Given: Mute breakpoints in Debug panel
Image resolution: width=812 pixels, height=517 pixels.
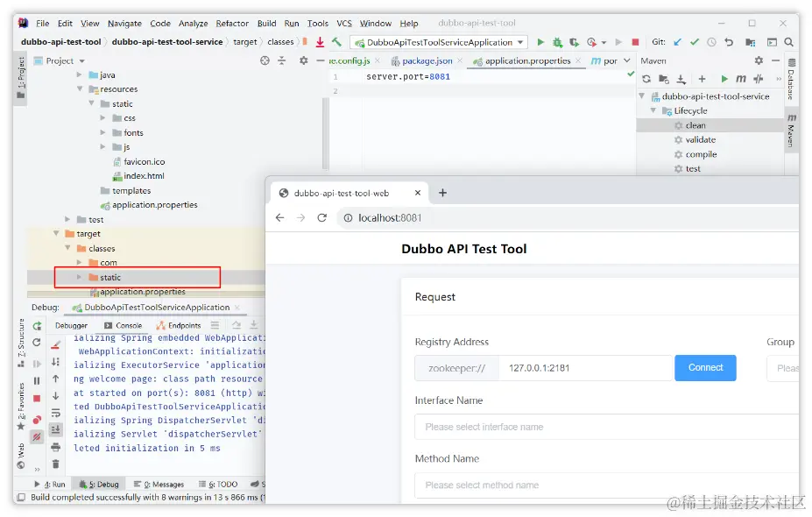Looking at the screenshot, I should pos(37,437).
